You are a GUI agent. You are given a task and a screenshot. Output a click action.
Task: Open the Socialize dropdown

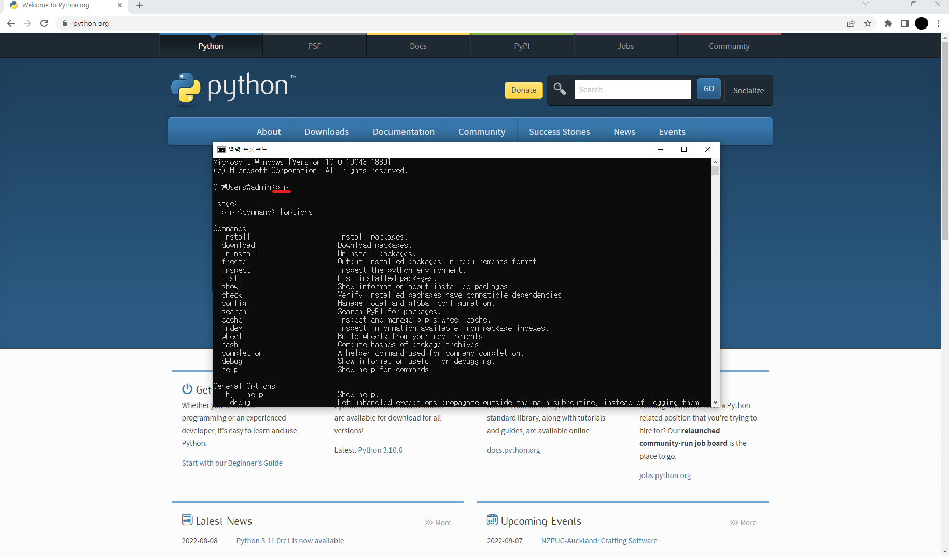[748, 90]
